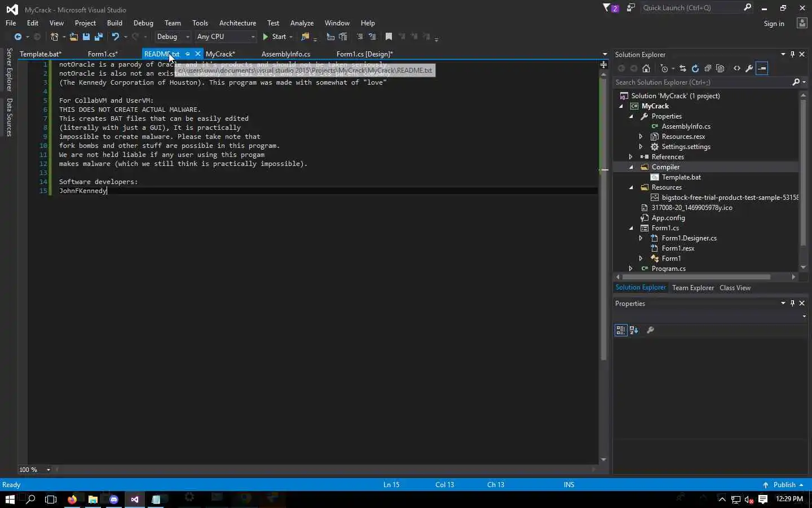Screen dimensions: 812x508
Task: Switch to the Team Explorer tab
Action: [693, 288]
